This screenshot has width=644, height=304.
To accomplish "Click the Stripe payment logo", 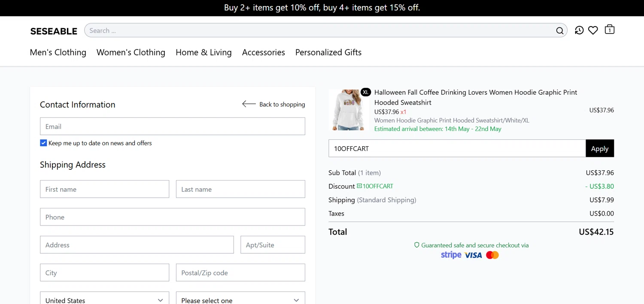I will [451, 255].
